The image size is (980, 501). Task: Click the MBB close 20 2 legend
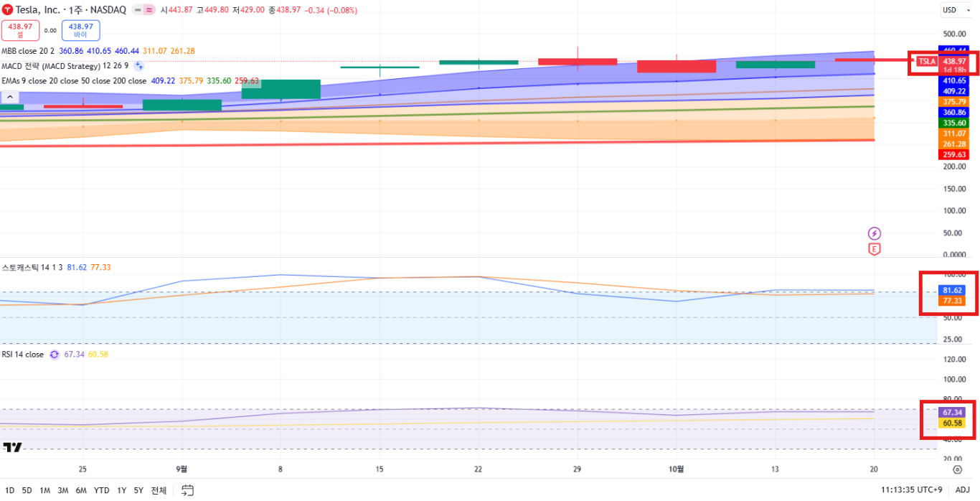[x=28, y=51]
